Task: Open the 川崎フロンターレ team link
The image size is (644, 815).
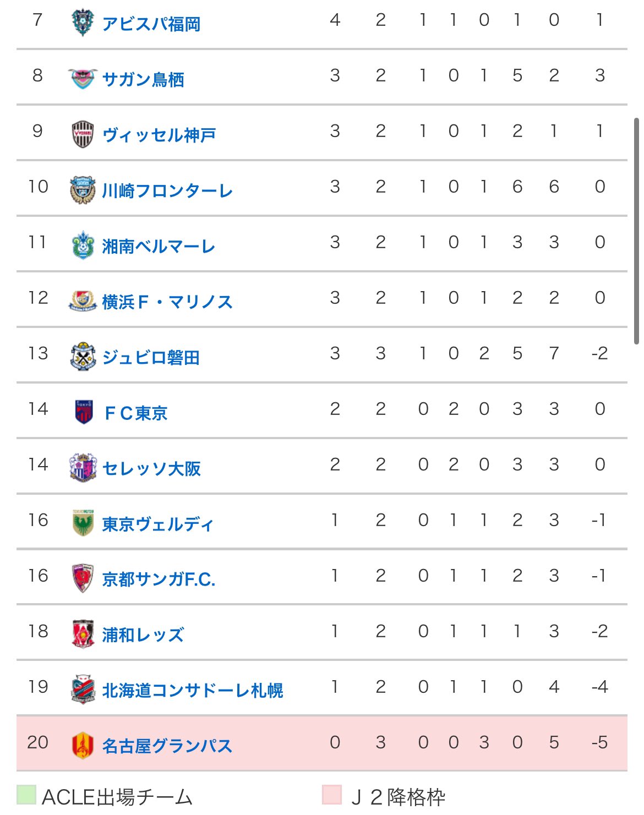Action: point(167,191)
